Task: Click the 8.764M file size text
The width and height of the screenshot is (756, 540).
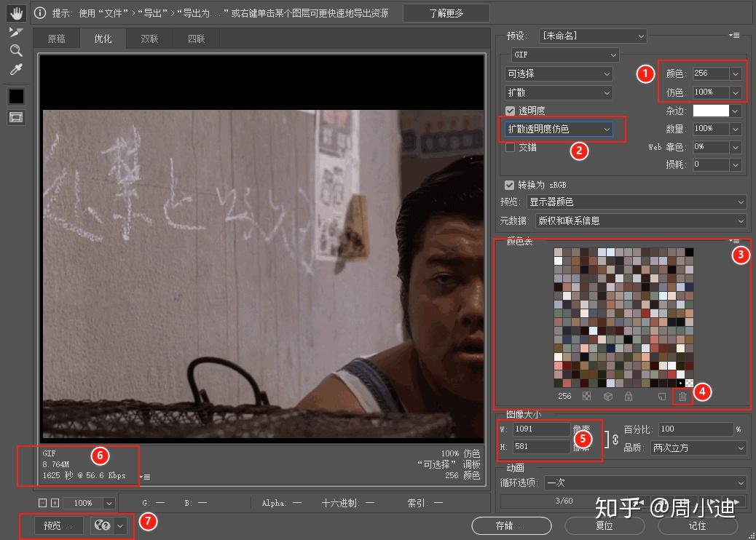Action: point(56,464)
